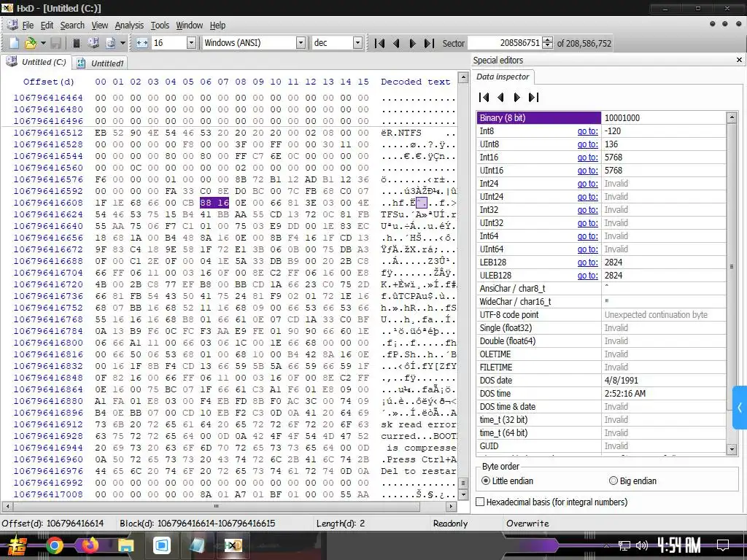Click hex view horizontal scrollbar right arrow
The image size is (747, 560).
click(x=451, y=506)
